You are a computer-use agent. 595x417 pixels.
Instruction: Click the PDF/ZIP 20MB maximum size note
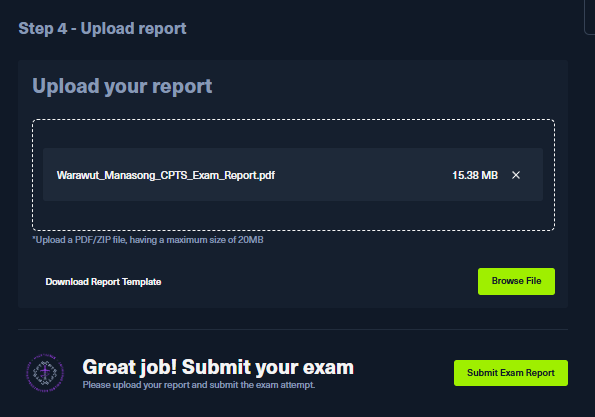[x=148, y=240]
